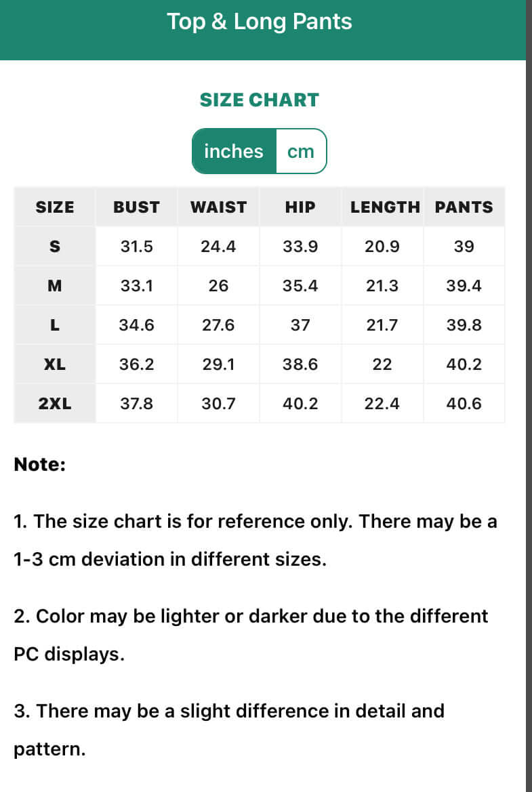The image size is (532, 792).
Task: Select the inches unit option
Action: (x=234, y=152)
